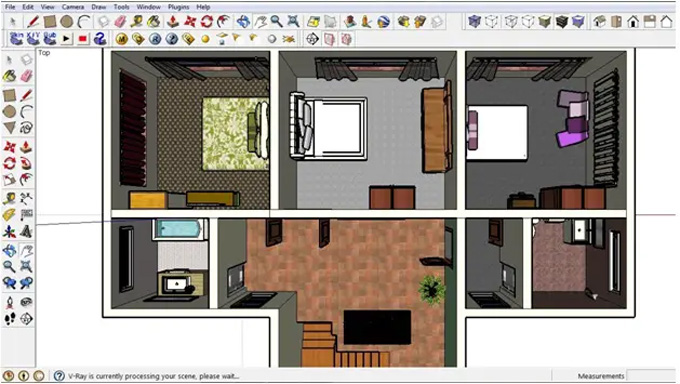Click the red Stop button
Screen dimensions: 680x384
(x=82, y=39)
